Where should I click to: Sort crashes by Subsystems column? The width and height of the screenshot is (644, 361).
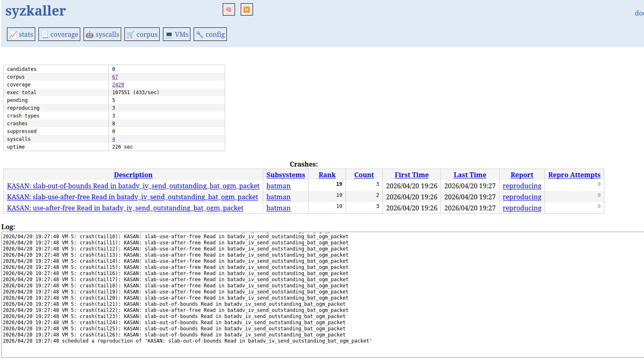[x=286, y=175]
